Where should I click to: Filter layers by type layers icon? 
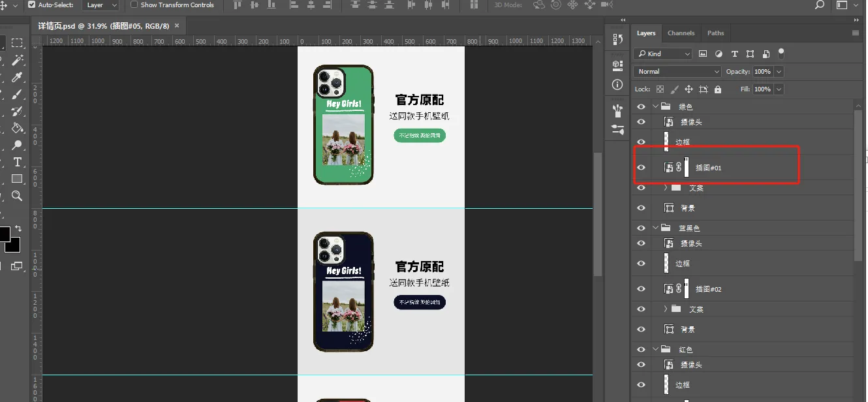[734, 54]
